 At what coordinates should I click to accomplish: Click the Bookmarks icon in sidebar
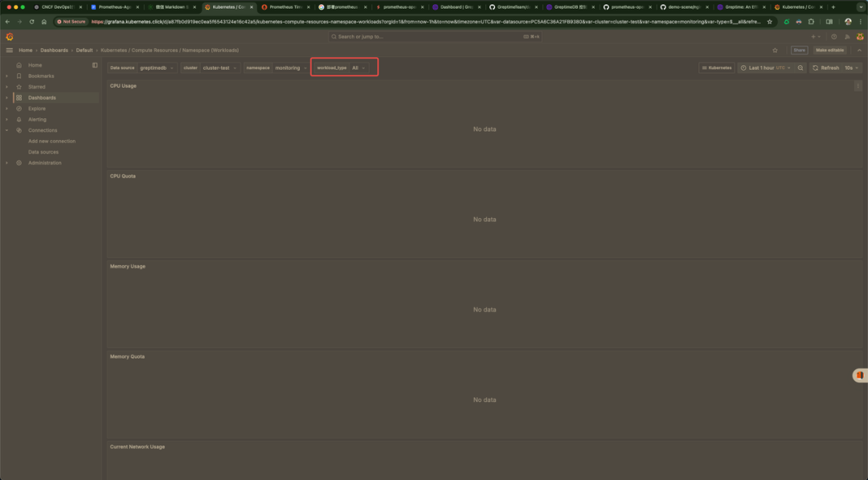tap(18, 76)
